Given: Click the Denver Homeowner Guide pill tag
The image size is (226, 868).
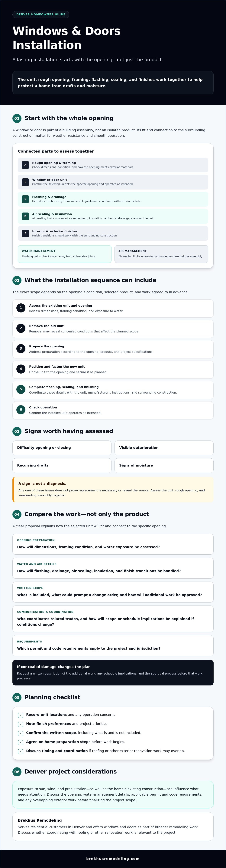Looking at the screenshot, I should [x=41, y=15].
